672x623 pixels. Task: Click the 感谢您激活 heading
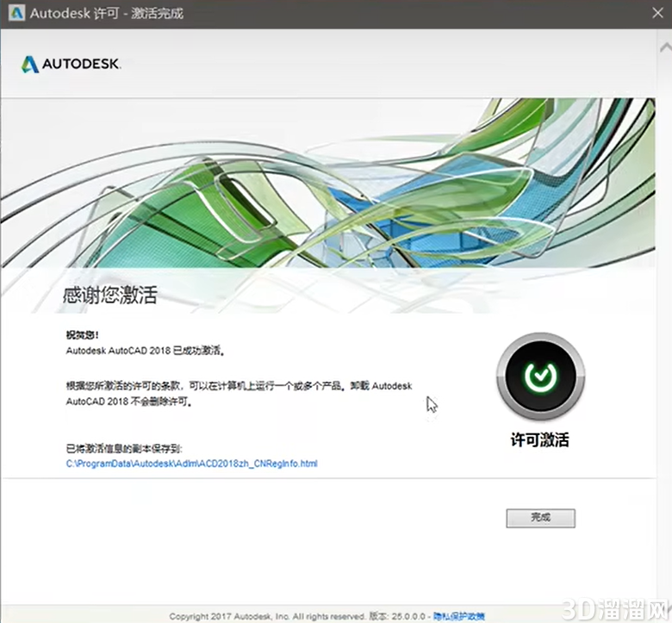tap(110, 296)
